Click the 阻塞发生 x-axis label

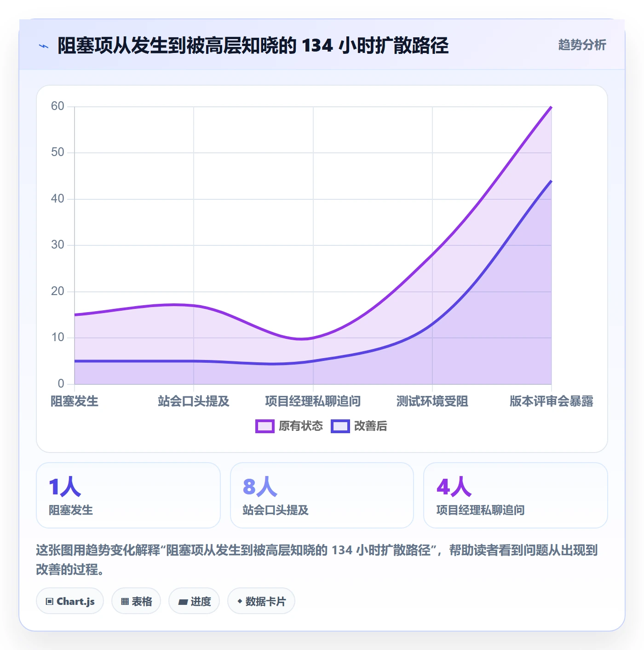click(75, 401)
